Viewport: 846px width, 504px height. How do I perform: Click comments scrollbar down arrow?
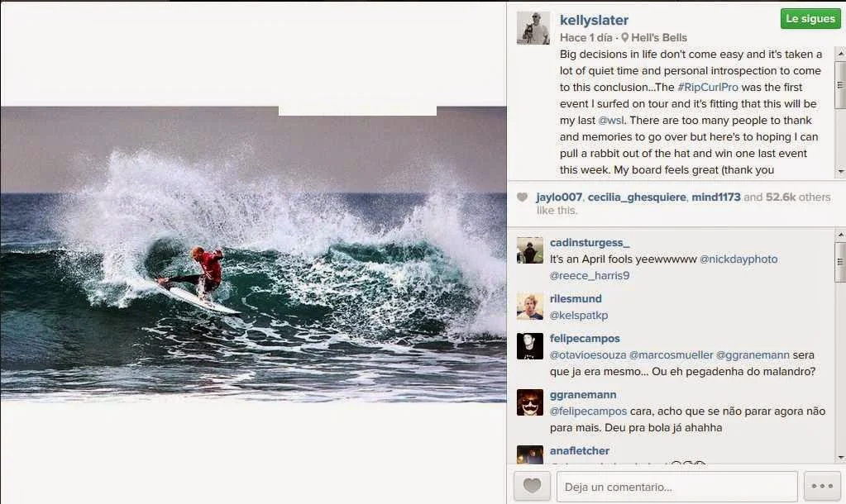coord(840,458)
